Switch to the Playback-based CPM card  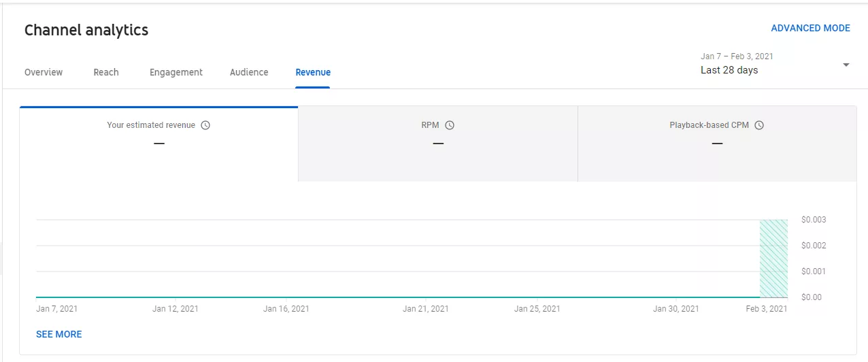tap(717, 144)
